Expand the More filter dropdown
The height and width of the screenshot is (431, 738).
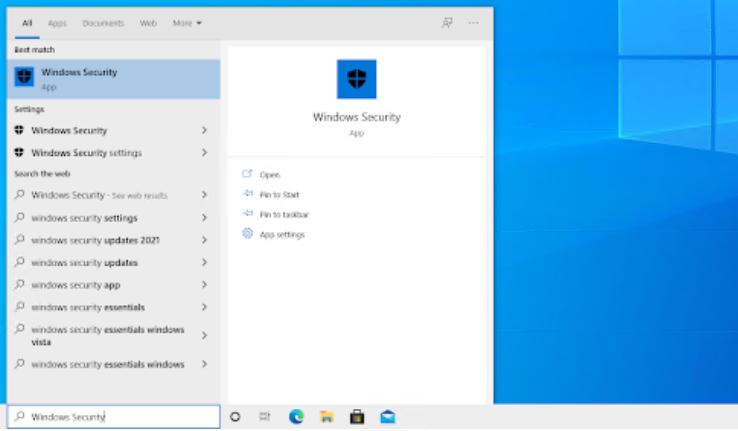186,22
